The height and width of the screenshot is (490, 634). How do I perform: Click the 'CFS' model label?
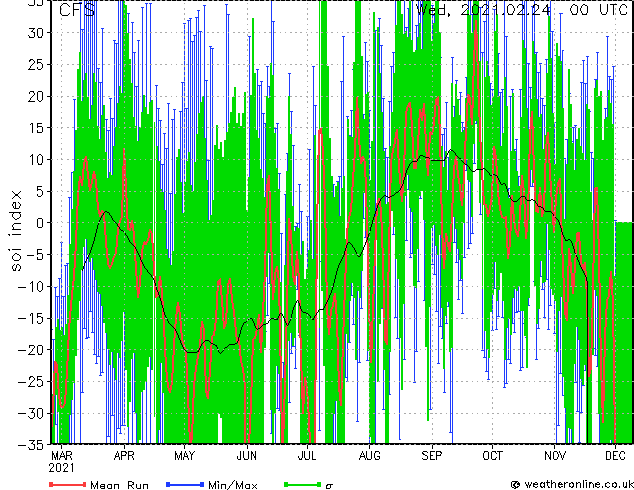click(77, 9)
